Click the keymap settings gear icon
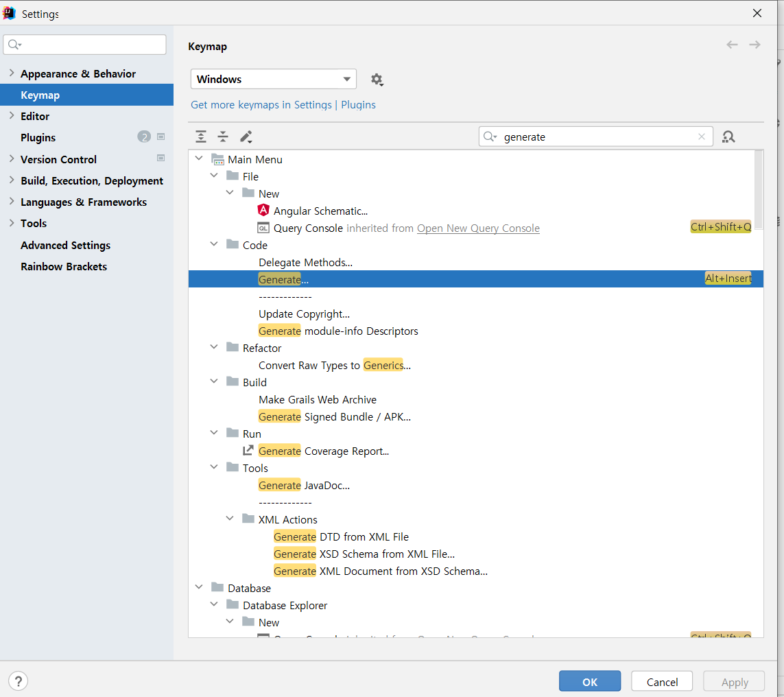784x697 pixels. coord(377,79)
